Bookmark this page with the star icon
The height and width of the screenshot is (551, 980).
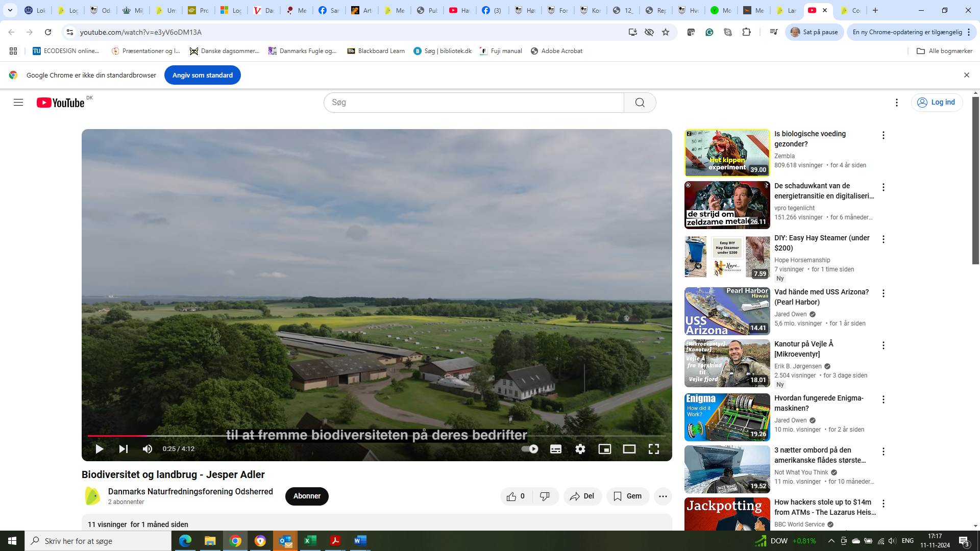click(x=666, y=32)
